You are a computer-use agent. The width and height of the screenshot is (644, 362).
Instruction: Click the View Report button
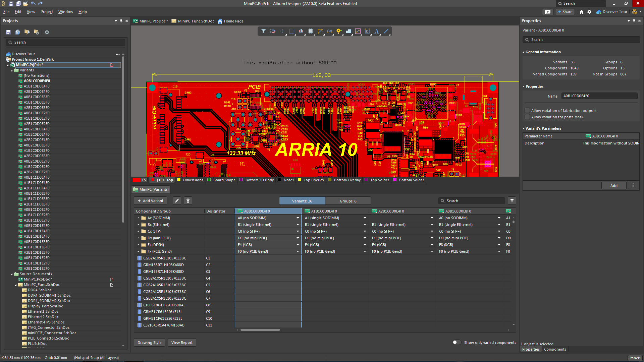tap(181, 342)
